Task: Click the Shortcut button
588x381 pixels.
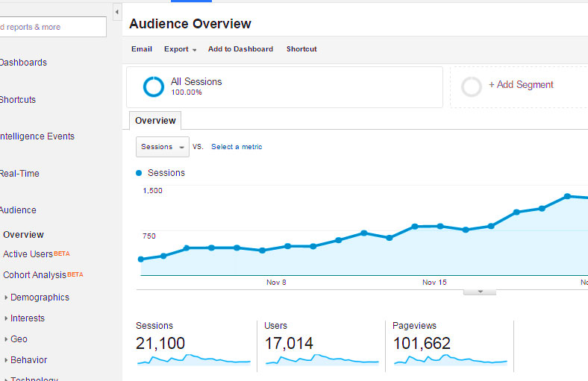Action: coord(301,49)
